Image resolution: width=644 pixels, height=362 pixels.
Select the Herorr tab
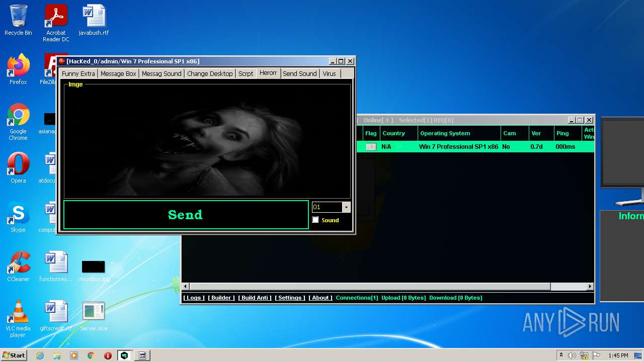268,73
